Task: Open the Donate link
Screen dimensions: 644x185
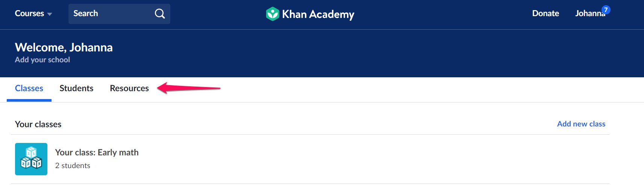Action: point(546,14)
